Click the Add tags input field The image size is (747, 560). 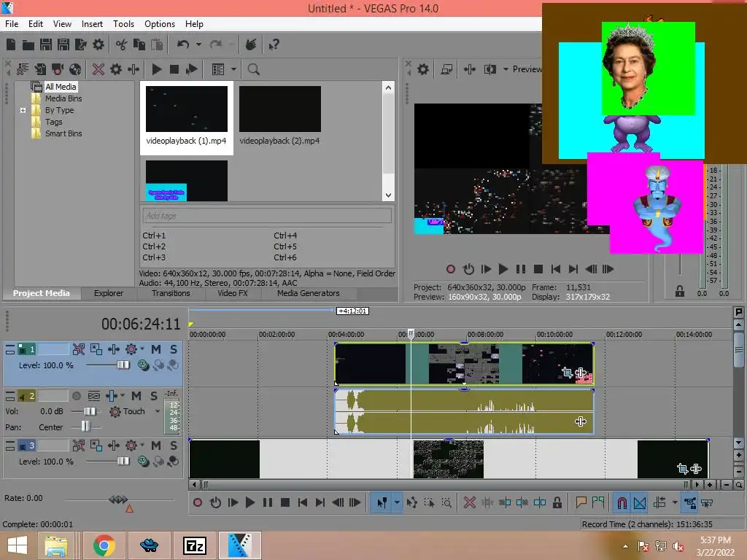(x=267, y=216)
